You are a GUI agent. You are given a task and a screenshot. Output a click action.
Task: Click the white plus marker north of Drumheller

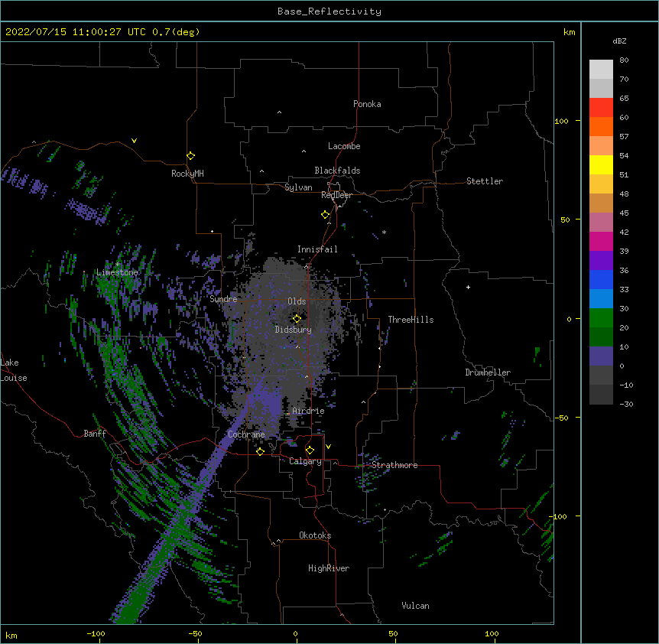468,287
